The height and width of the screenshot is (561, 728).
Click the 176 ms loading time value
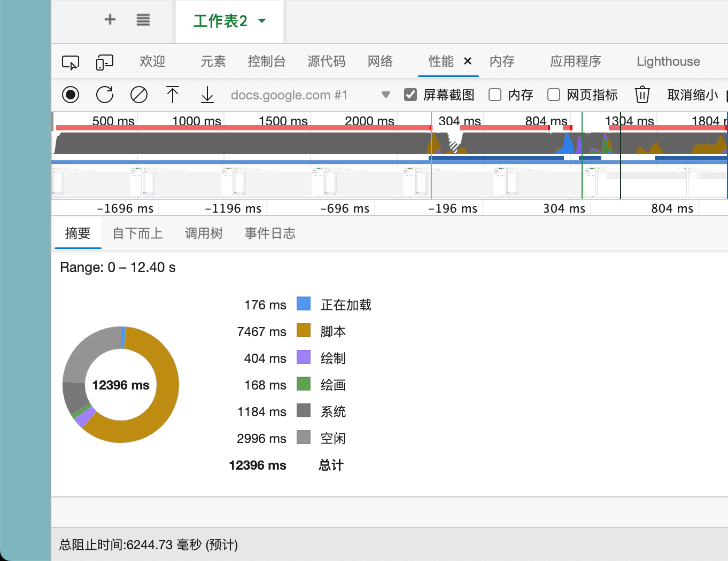click(x=265, y=305)
